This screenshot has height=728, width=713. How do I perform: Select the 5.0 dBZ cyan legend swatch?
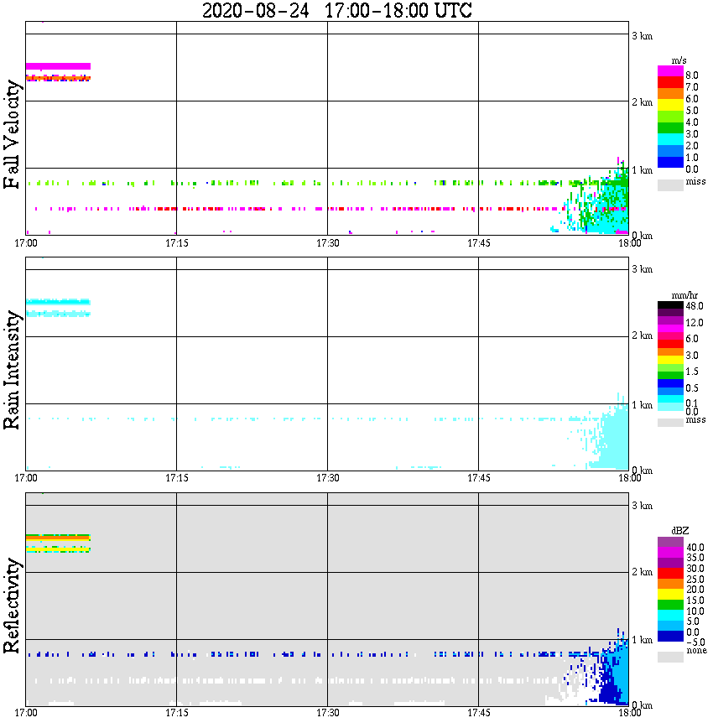(670, 616)
